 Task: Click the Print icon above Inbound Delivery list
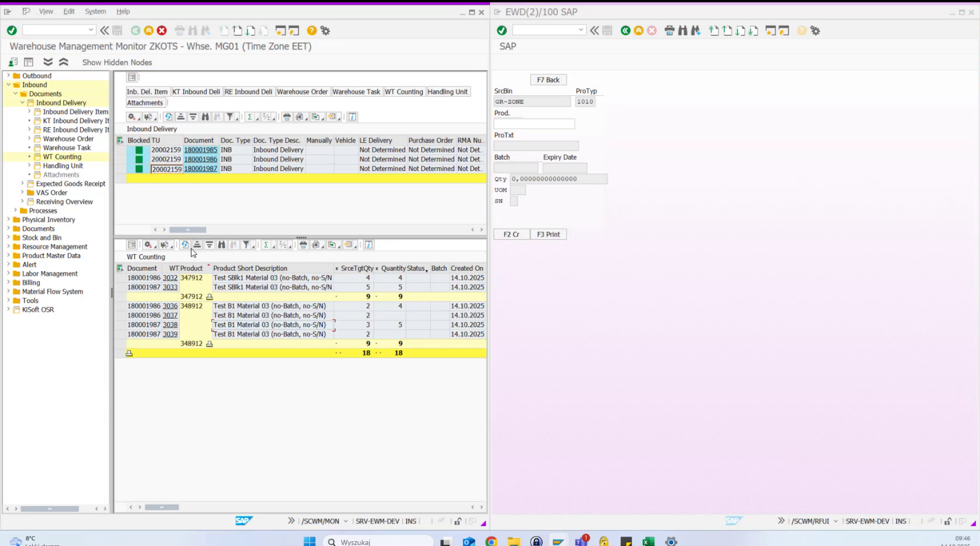[287, 117]
